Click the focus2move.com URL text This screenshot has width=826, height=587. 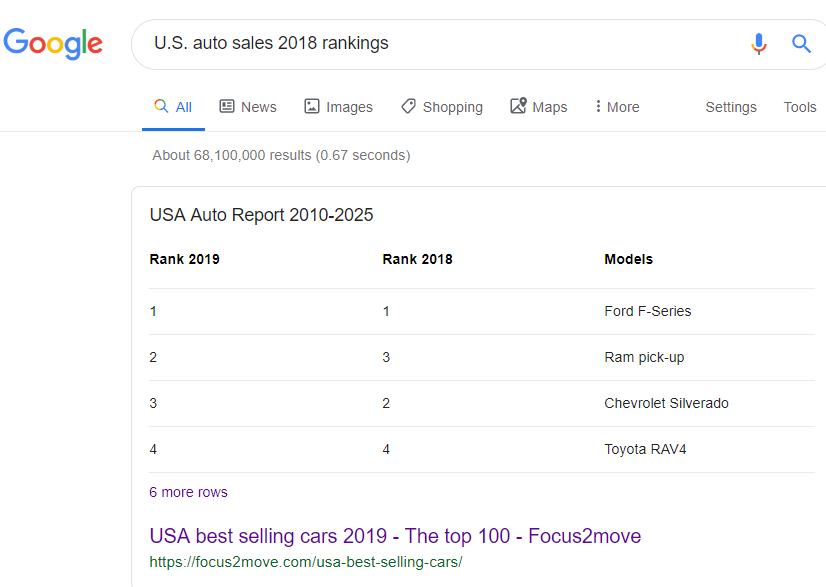click(x=305, y=562)
